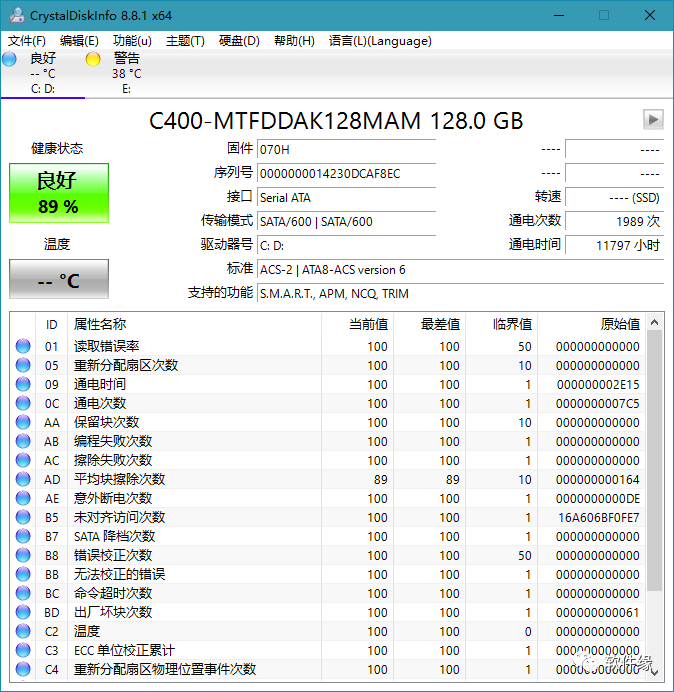Select the 读取错误率 attribute row
This screenshot has height=692, width=674.
(328, 346)
